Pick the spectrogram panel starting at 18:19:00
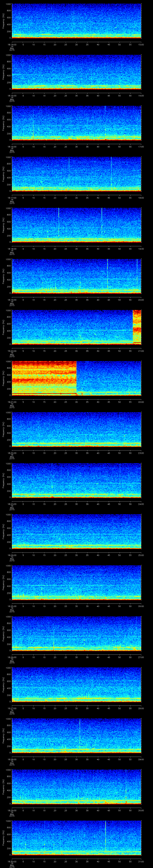The height and width of the screenshot is (868, 153). 77,276
